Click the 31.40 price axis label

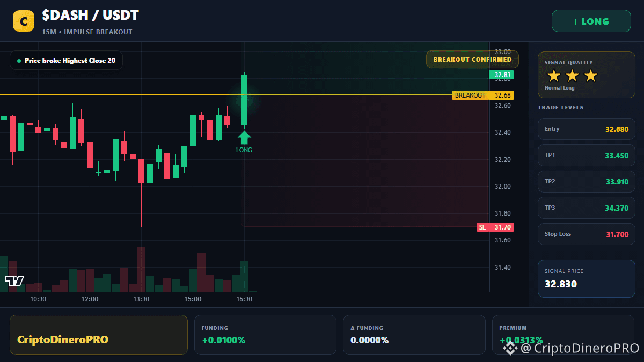click(502, 268)
